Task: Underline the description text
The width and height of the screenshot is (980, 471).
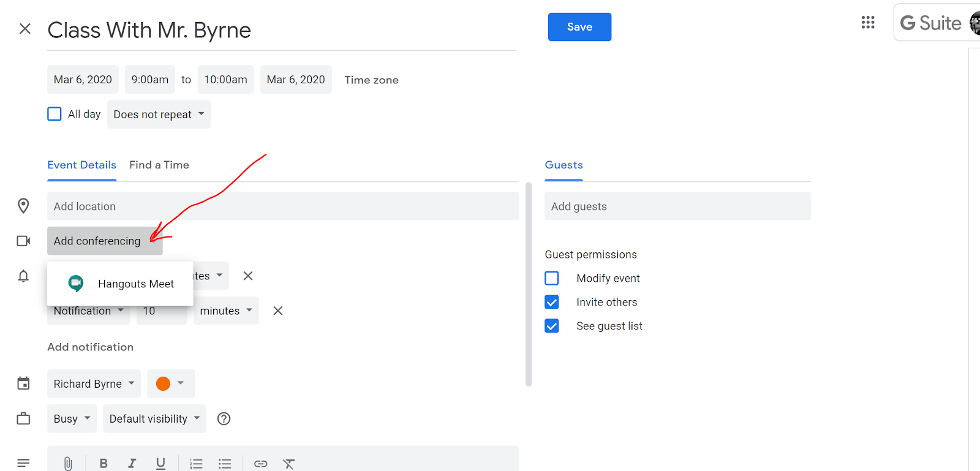Action: tap(160, 464)
